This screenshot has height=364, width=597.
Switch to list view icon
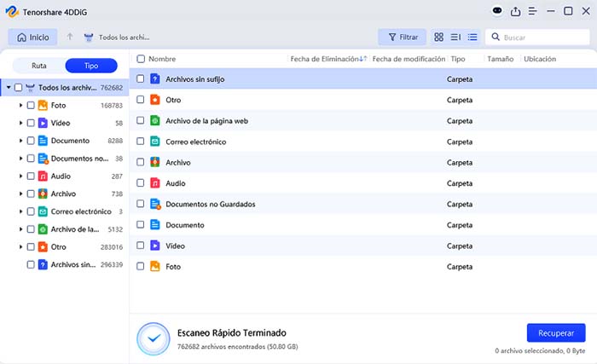[x=472, y=37]
